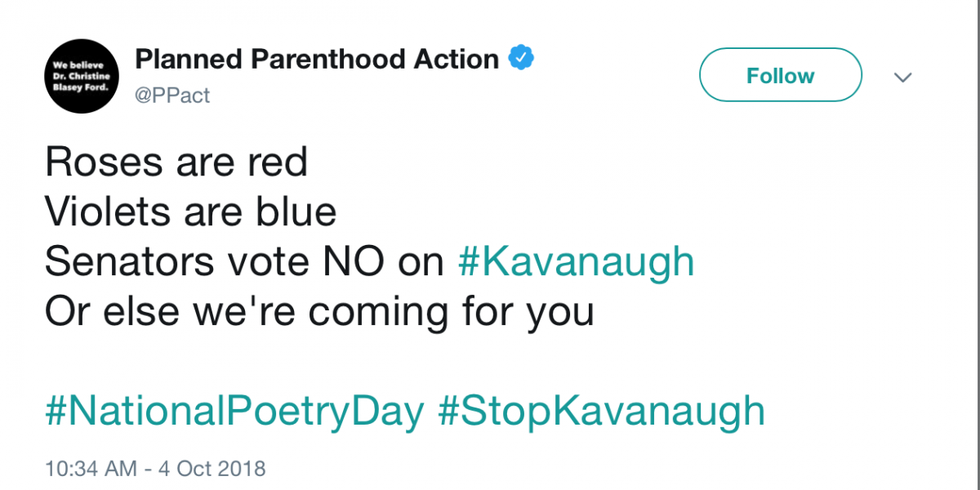Image resolution: width=980 pixels, height=490 pixels.
Task: Click the blue verified checkmark badge
Action: click(521, 59)
